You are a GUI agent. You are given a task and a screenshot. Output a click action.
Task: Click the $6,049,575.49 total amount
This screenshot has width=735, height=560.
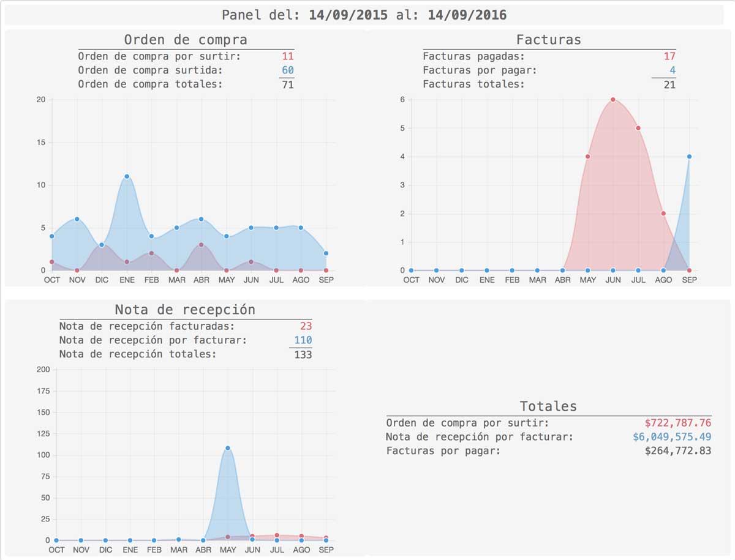(672, 437)
